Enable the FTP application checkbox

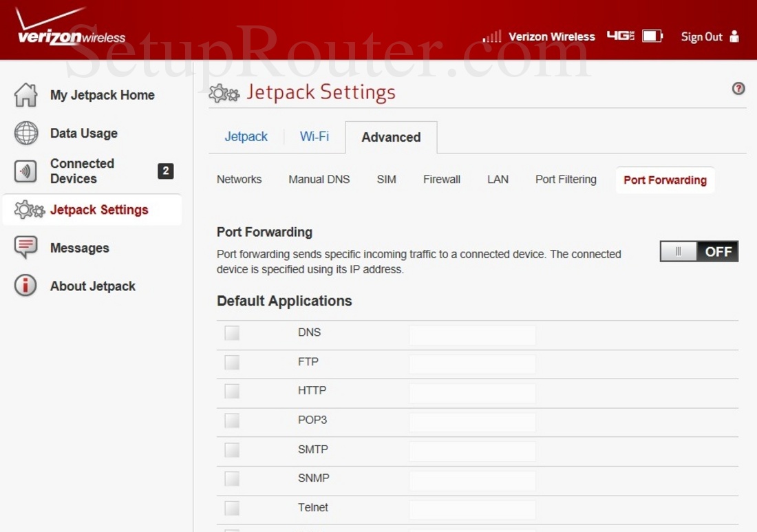pos(232,362)
